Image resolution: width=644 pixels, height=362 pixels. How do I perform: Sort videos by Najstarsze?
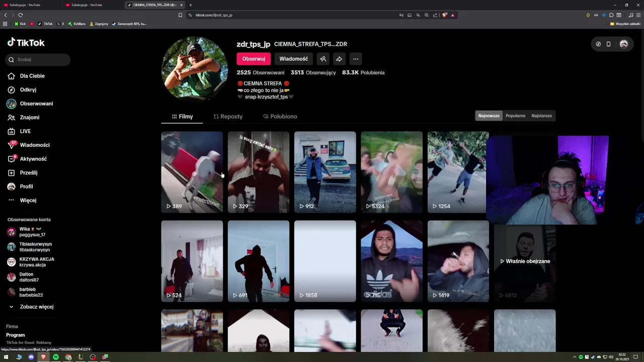click(541, 116)
